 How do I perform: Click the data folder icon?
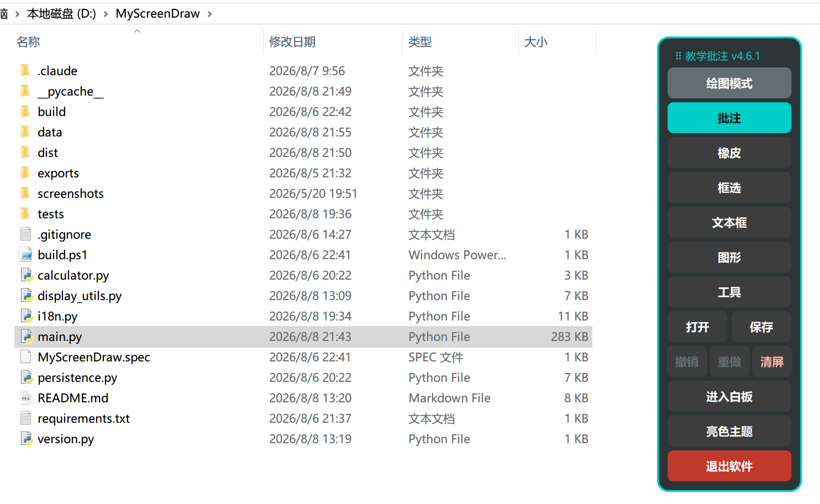click(25, 132)
